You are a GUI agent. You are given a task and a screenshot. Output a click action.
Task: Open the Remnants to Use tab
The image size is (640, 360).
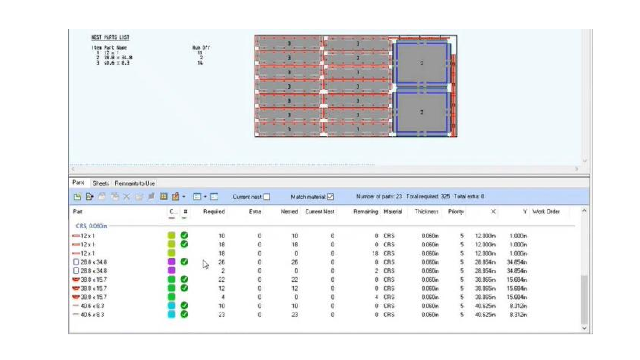pos(135,183)
